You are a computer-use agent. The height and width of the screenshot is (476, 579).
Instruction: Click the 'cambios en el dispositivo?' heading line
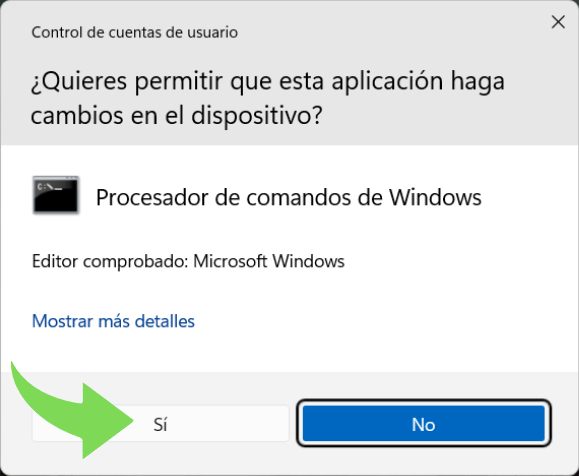[177, 116]
